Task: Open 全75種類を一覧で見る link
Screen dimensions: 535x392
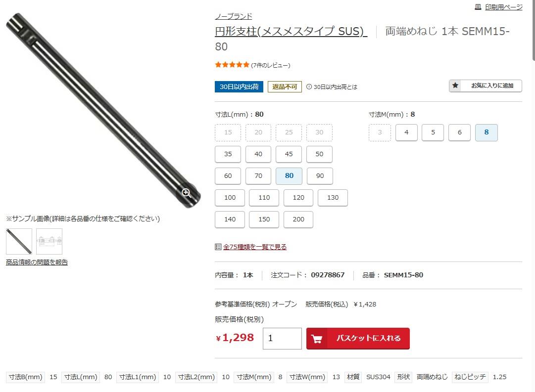Action: point(255,247)
